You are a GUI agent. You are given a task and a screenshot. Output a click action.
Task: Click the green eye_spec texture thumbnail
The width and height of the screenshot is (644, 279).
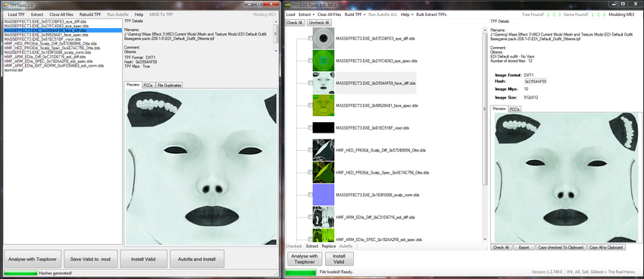[x=324, y=61]
